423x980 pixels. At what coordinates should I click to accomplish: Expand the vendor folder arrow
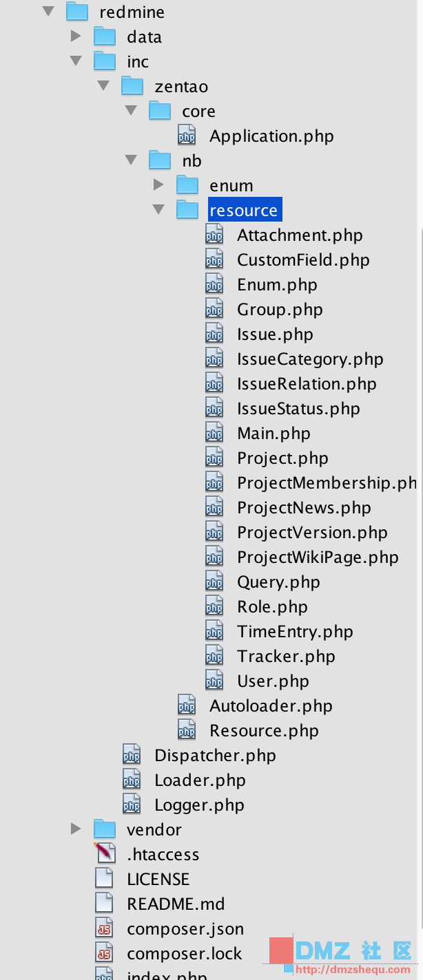pos(76,829)
